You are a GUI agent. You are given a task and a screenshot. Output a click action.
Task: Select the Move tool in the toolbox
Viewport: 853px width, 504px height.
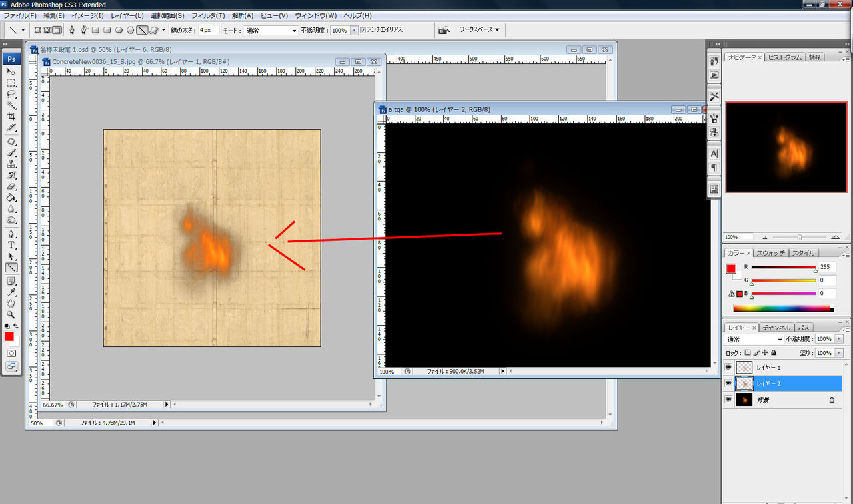pyautogui.click(x=11, y=71)
